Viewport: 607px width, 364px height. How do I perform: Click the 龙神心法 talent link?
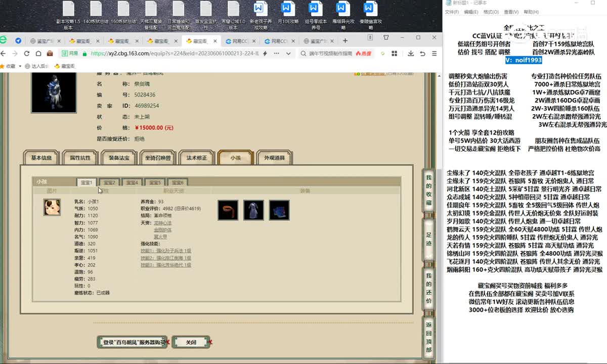162,223
